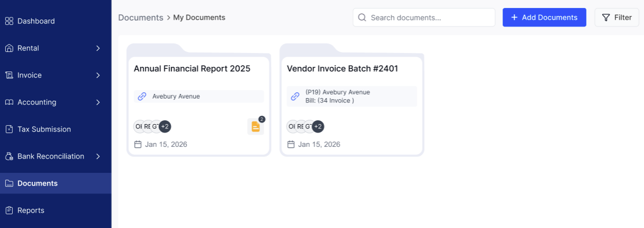Click the +2 avatar badge on Annual Financial Report
Screen dimensions: 644x228
click(165, 126)
